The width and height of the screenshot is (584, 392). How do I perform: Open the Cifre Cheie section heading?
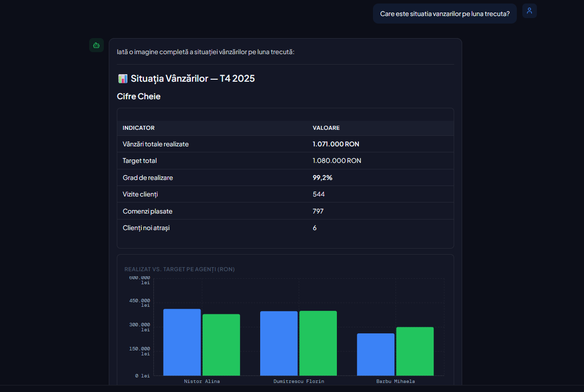pyautogui.click(x=138, y=96)
